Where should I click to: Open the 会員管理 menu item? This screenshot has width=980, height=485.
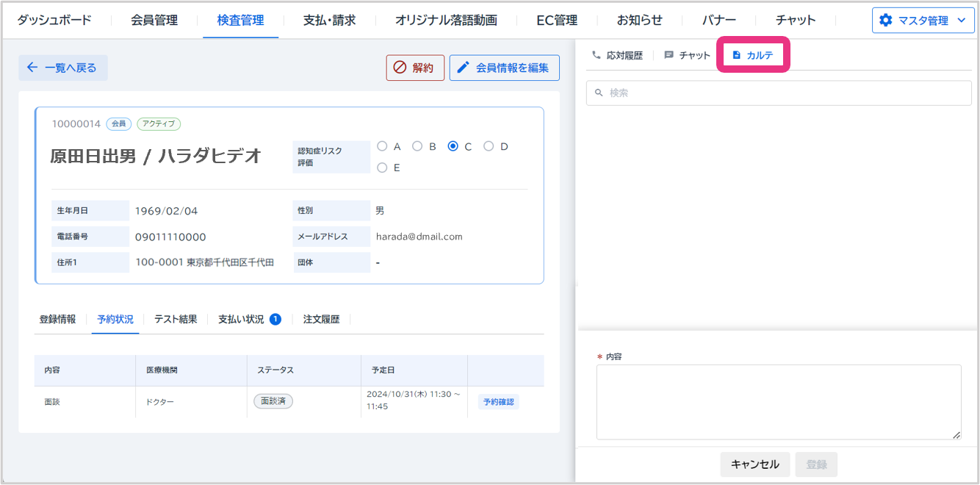154,20
